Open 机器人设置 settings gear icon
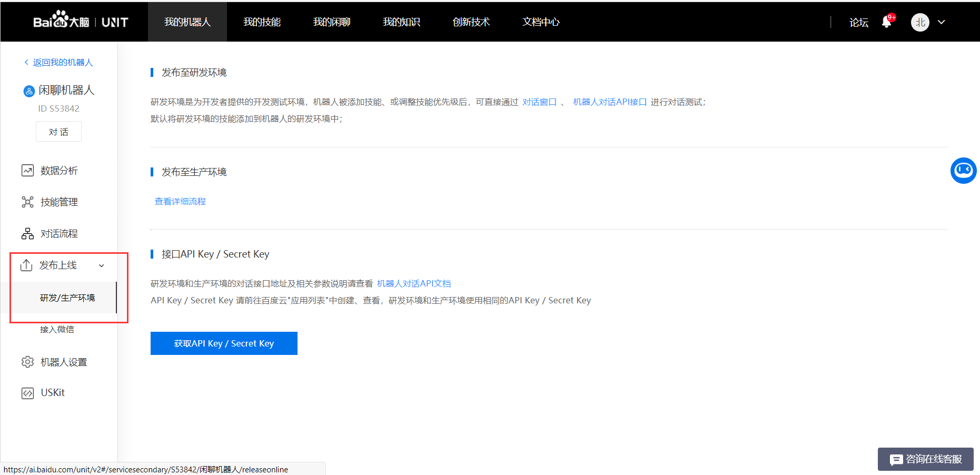980x475 pixels. tap(27, 362)
